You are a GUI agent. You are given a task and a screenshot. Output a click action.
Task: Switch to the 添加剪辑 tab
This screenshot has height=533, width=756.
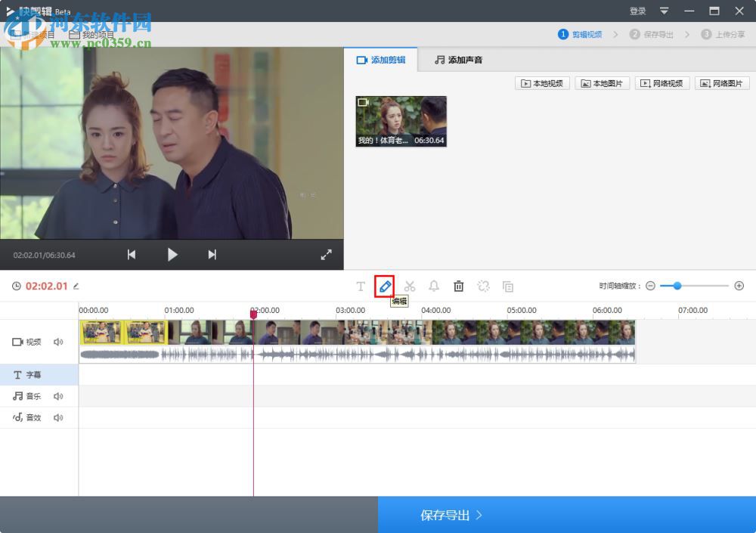coord(381,60)
